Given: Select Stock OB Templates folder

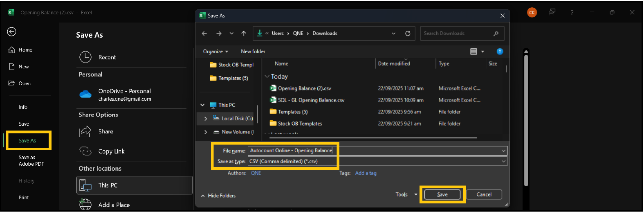Looking at the screenshot, I should point(296,124).
